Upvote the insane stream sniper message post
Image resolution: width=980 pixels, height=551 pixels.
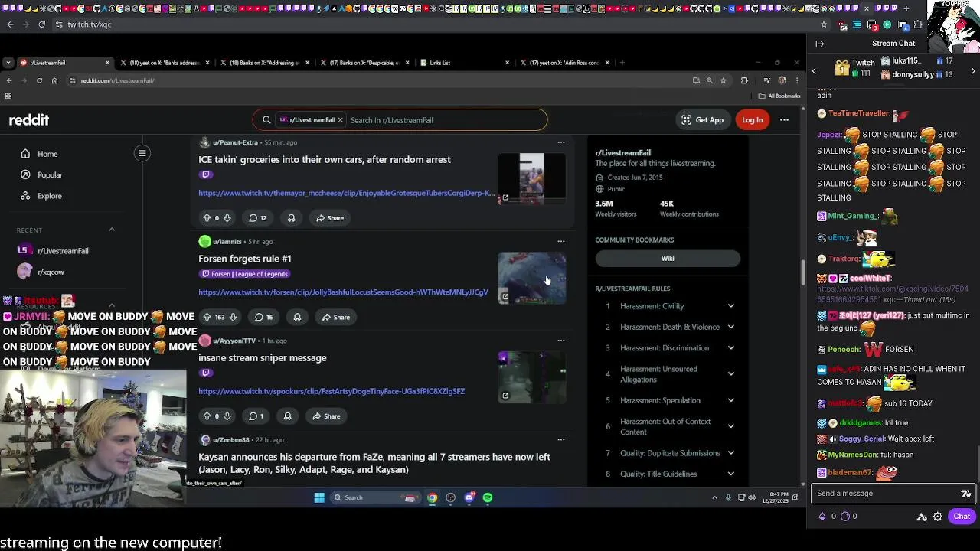click(207, 416)
